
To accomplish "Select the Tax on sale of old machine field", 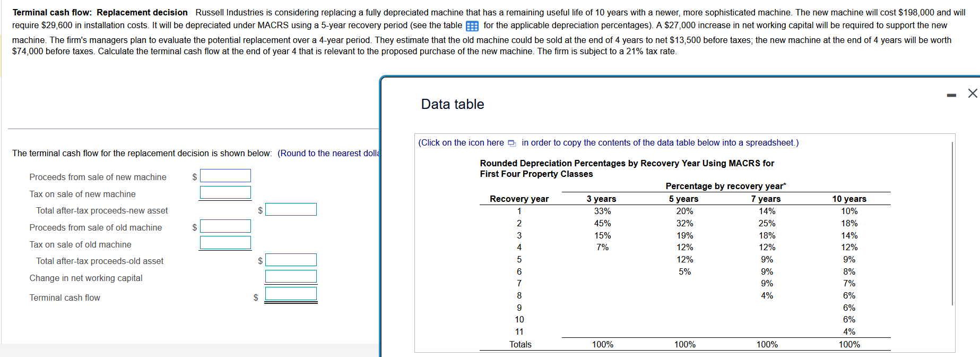I will [225, 243].
